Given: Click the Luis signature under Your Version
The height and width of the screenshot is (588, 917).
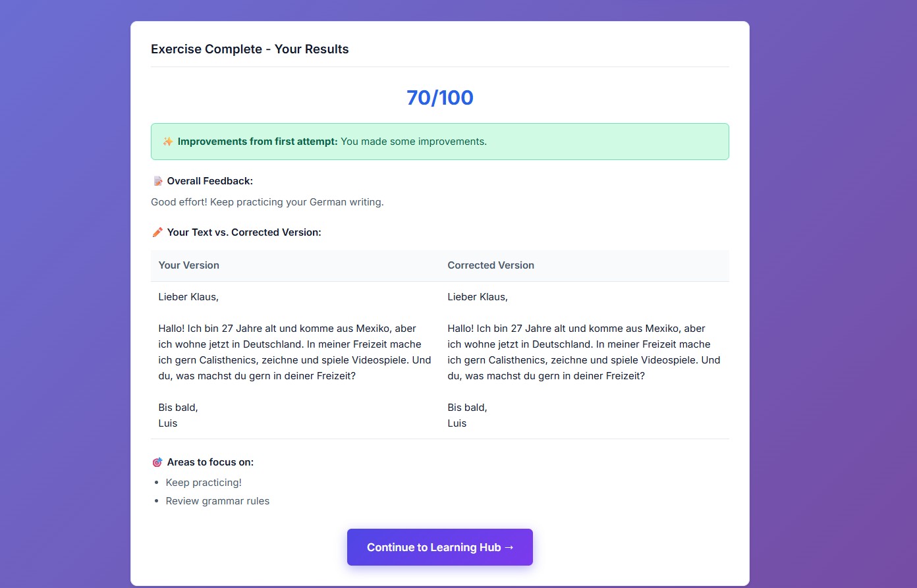Looking at the screenshot, I should click(x=168, y=423).
